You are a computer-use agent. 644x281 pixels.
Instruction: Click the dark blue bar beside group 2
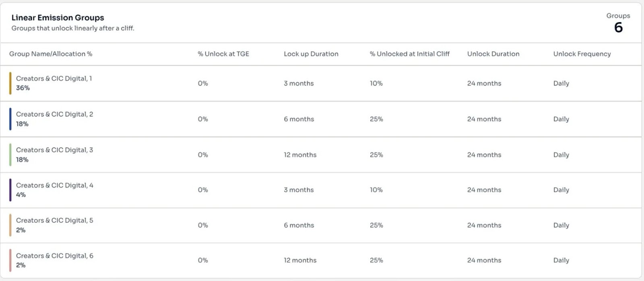[10, 119]
